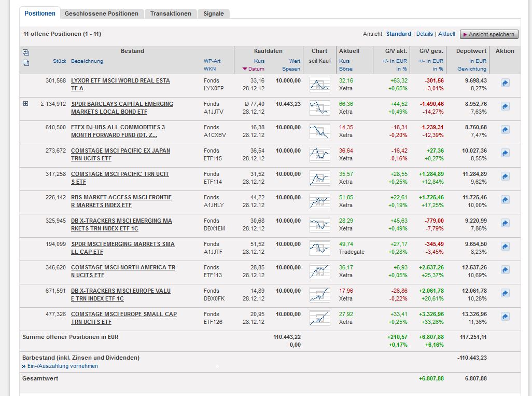Open chart thumbnail for DB X-Trackers MSCI Europe Value
This screenshot has width=532, height=396.
coord(319,295)
